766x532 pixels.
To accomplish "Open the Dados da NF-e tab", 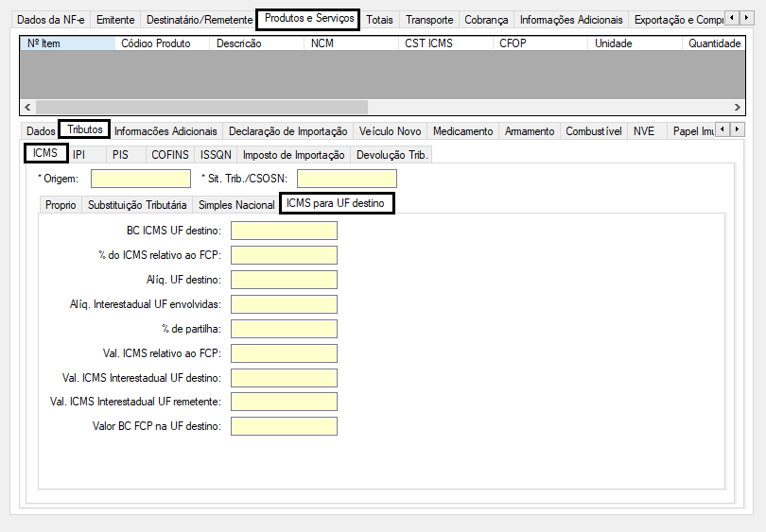I will 51,20.
